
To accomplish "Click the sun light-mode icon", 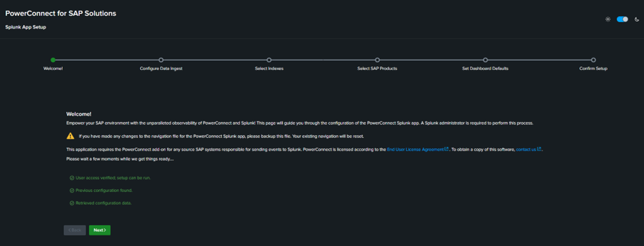I will click(608, 19).
